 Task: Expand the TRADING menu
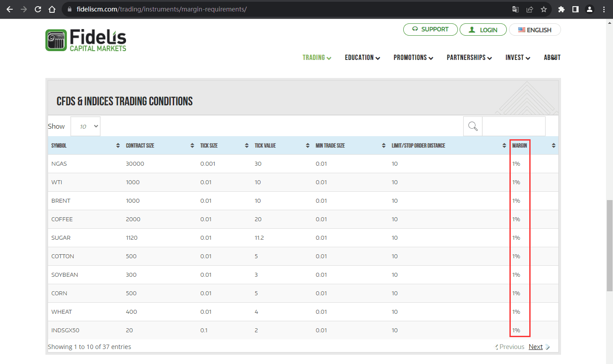coord(317,58)
